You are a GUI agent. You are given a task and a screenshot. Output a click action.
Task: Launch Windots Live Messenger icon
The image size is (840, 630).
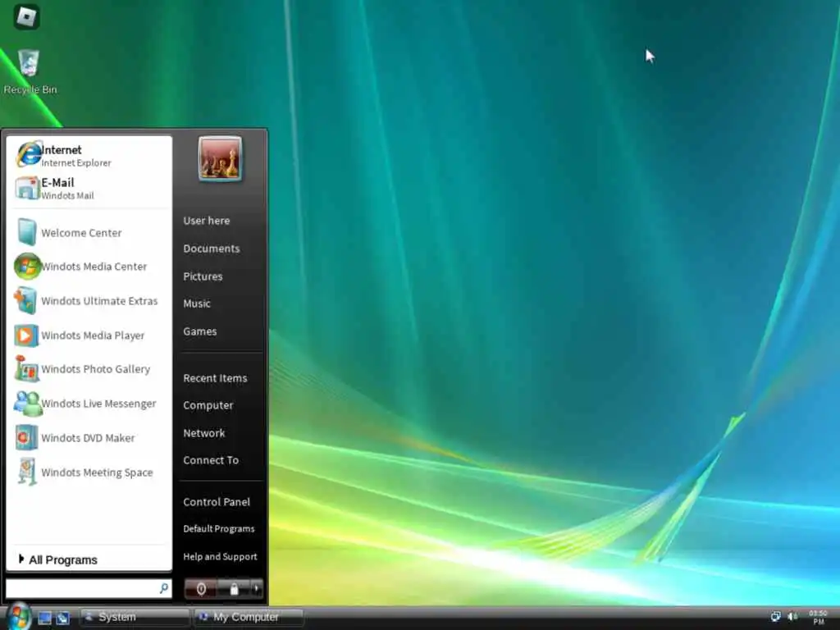pyautogui.click(x=27, y=404)
